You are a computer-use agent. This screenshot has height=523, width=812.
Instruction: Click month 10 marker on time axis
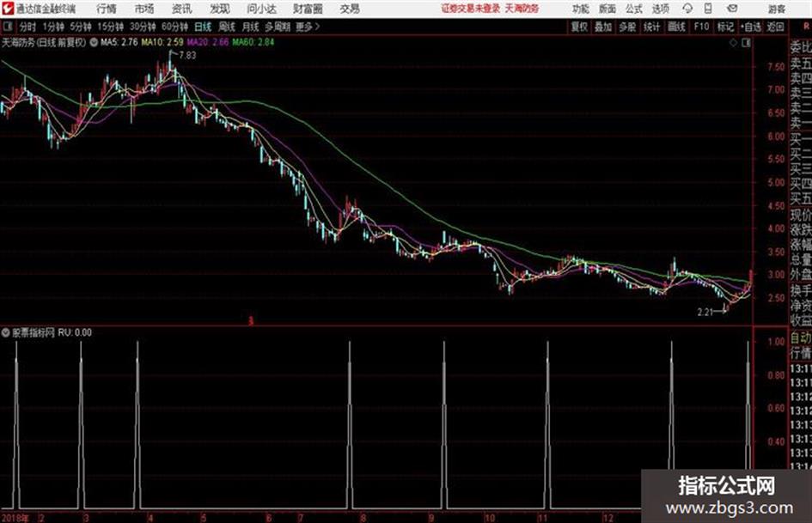(x=490, y=518)
